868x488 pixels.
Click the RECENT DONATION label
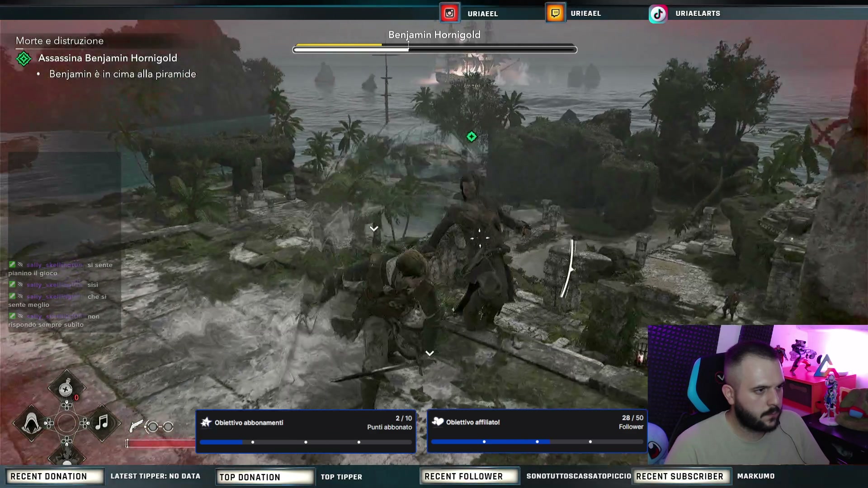(54, 476)
